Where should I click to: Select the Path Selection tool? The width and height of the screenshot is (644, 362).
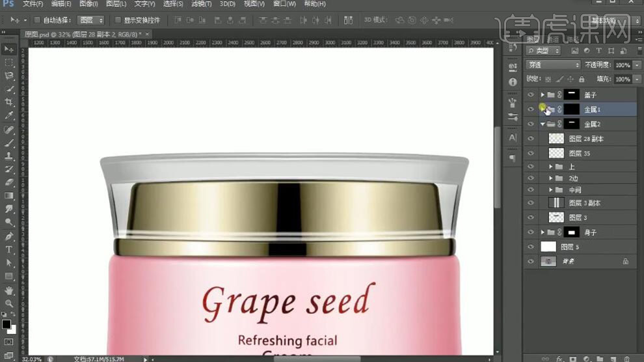[x=8, y=262]
